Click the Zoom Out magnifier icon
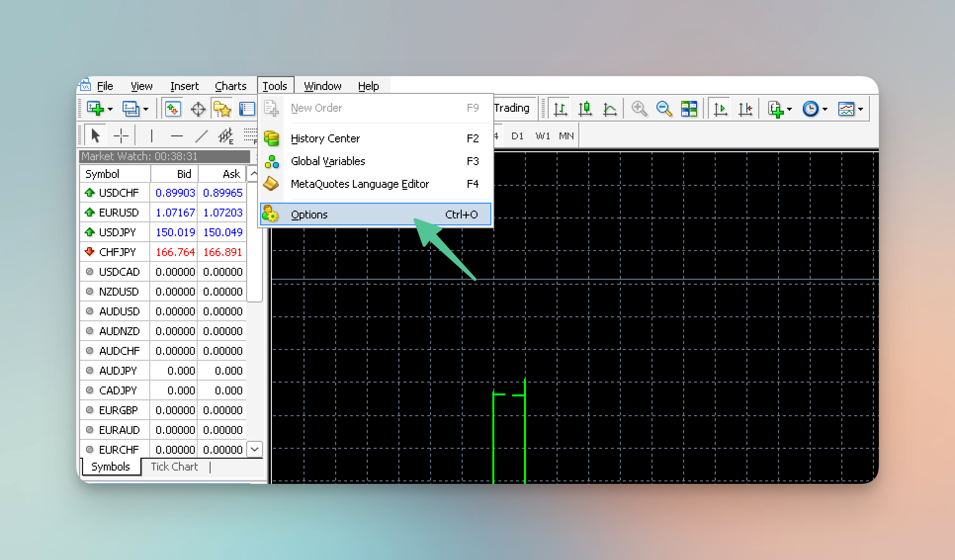This screenshot has height=560, width=955. tap(664, 109)
